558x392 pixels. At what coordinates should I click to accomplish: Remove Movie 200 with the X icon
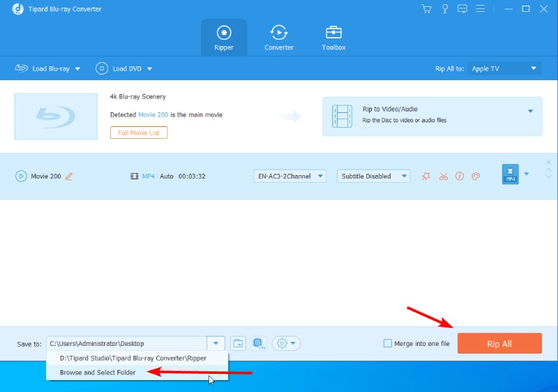[548, 163]
